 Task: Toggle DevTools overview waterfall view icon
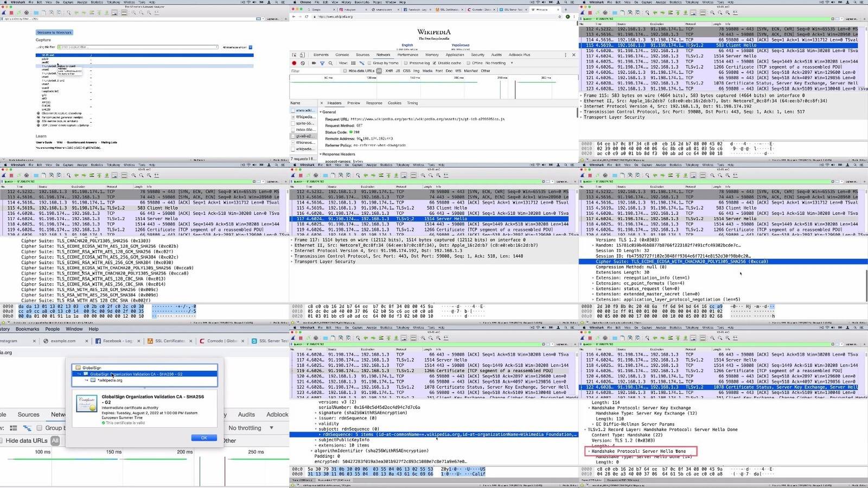coord(361,63)
